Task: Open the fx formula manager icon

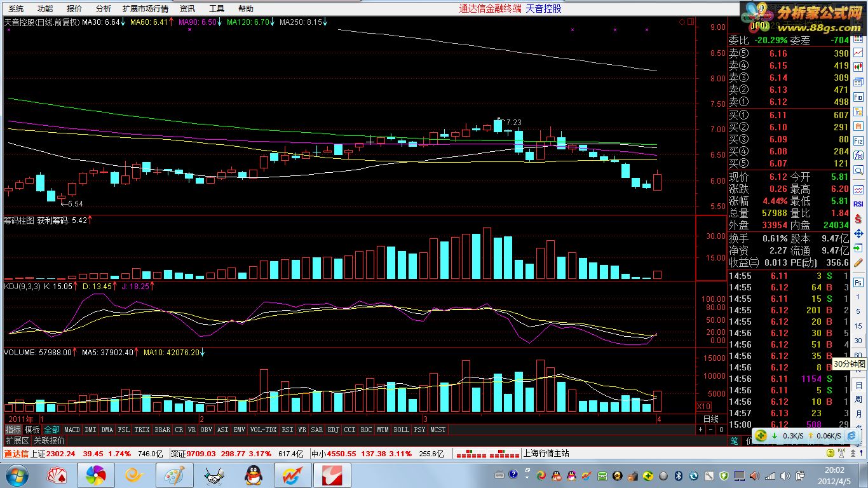Action: point(858,154)
